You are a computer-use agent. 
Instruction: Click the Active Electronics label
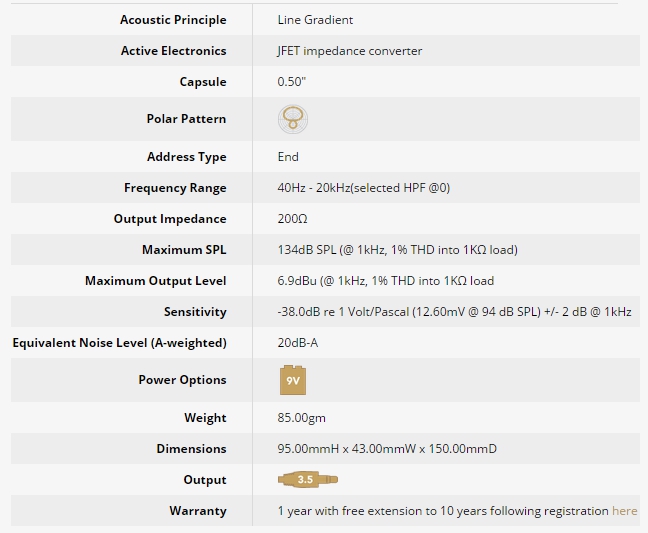point(174,51)
